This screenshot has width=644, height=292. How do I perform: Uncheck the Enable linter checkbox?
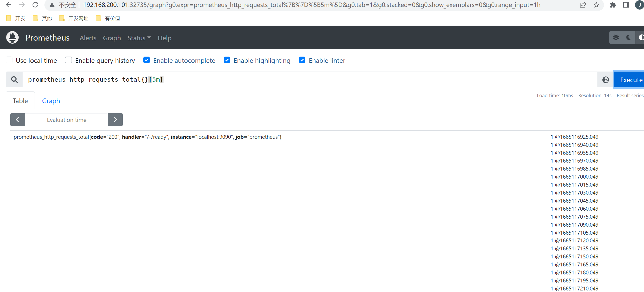(302, 60)
